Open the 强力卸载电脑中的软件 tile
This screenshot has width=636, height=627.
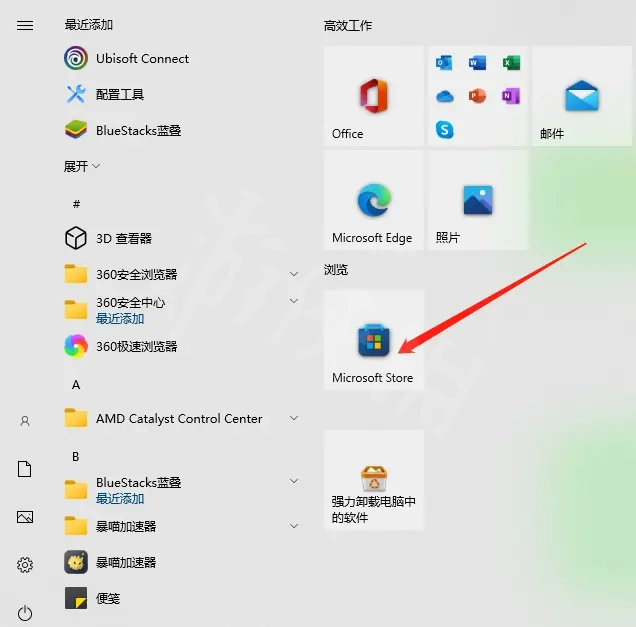coord(373,480)
